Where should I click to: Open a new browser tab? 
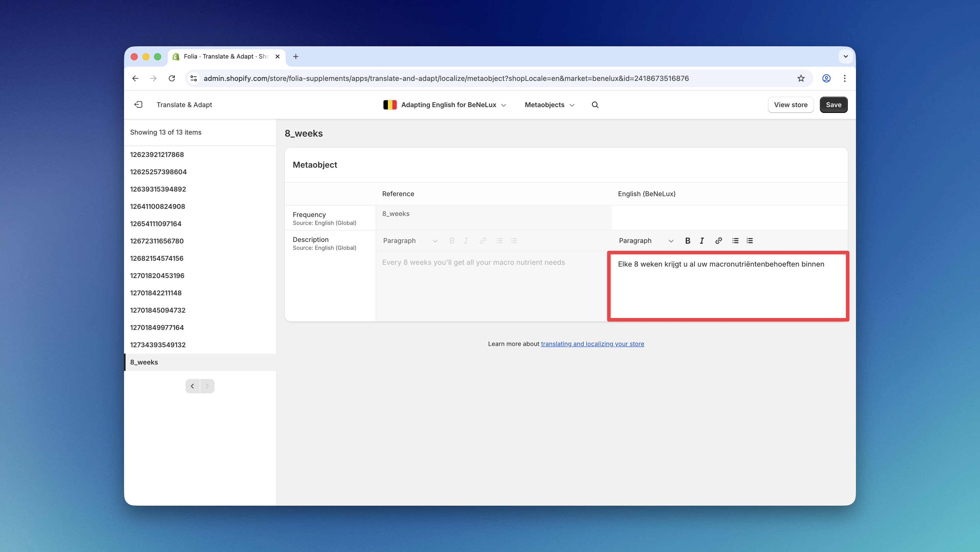tap(296, 56)
